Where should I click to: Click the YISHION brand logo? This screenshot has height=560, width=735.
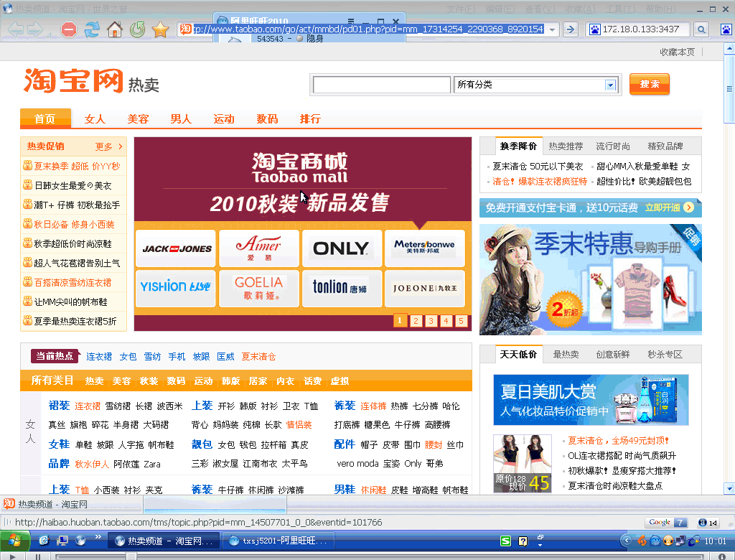pos(176,288)
